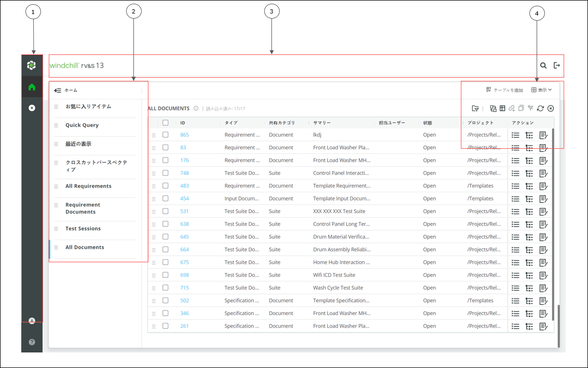Click the table vertical scrollbar

(553, 224)
